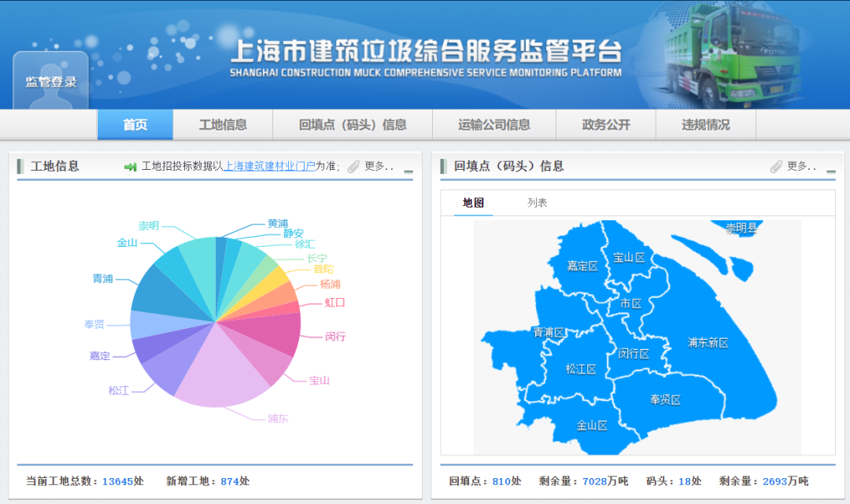The height and width of the screenshot is (504, 850).
Task: Click the 青浦 legend label on the pie chart
Action: (101, 279)
